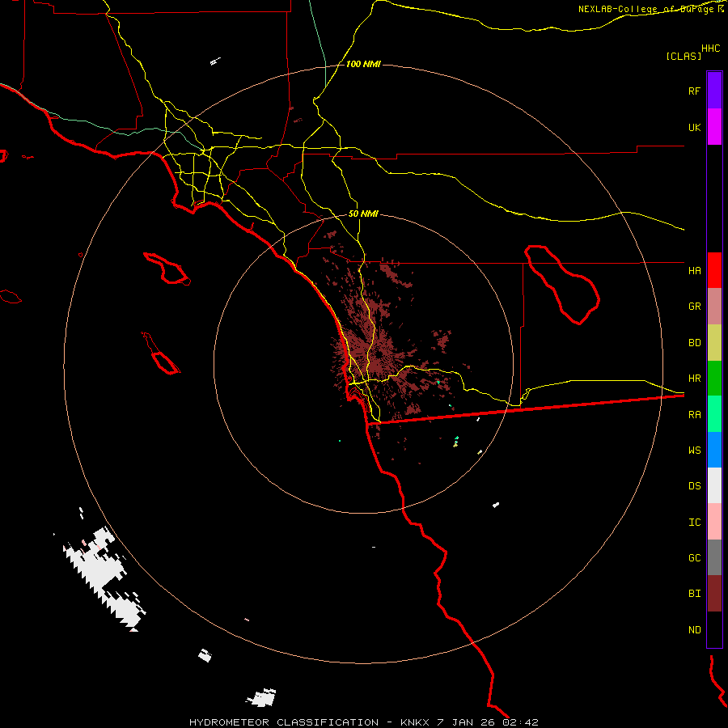Click the HA red legend swatch

[714, 270]
